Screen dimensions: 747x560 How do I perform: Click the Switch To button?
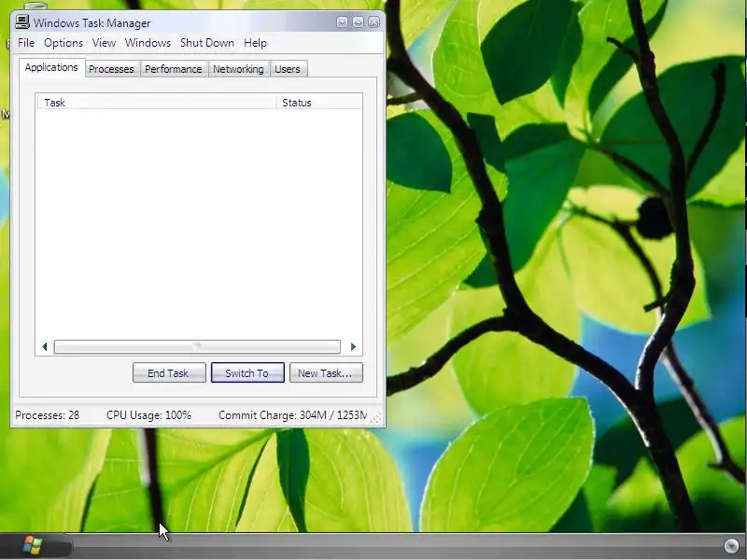click(247, 372)
